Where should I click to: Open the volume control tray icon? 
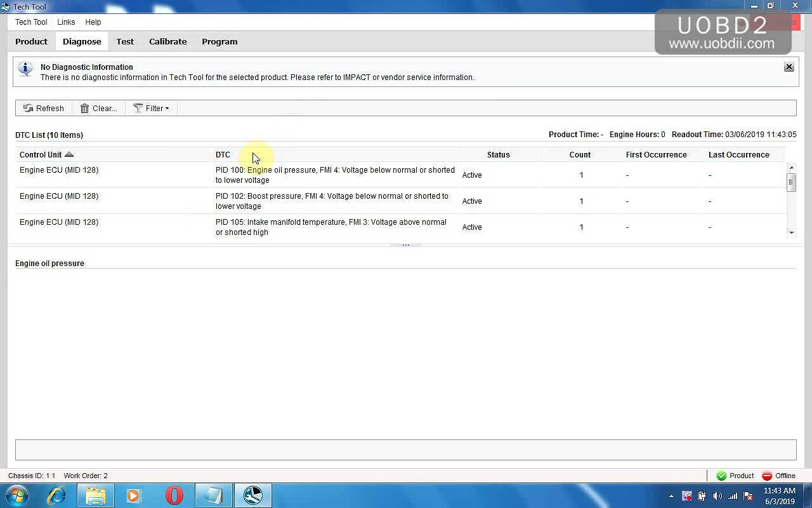(717, 496)
